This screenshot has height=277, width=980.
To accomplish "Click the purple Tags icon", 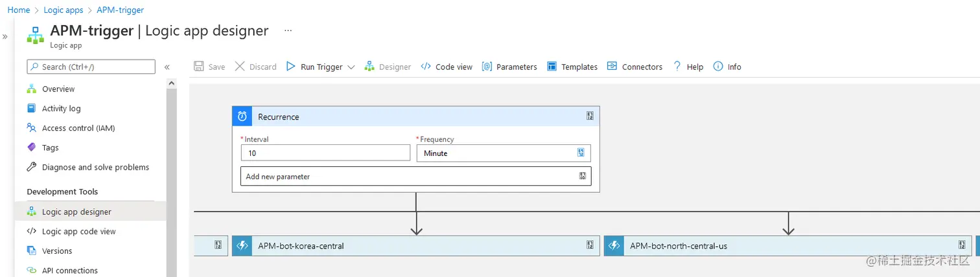I will [x=31, y=148].
